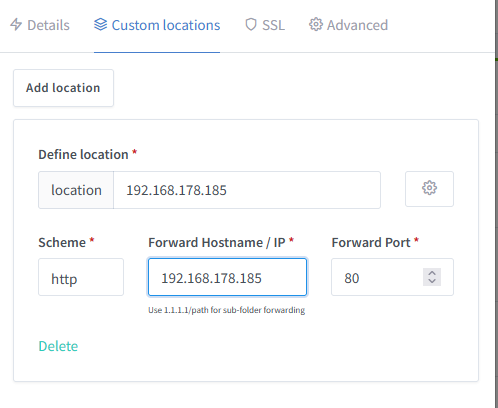This screenshot has height=408, width=498.
Task: Focus the Define location path field
Action: coord(247,190)
